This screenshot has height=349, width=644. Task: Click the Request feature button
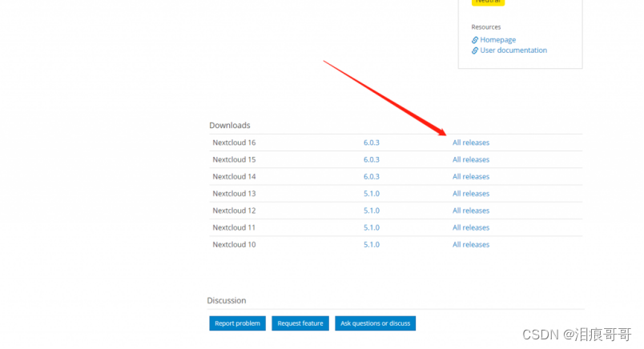(300, 323)
